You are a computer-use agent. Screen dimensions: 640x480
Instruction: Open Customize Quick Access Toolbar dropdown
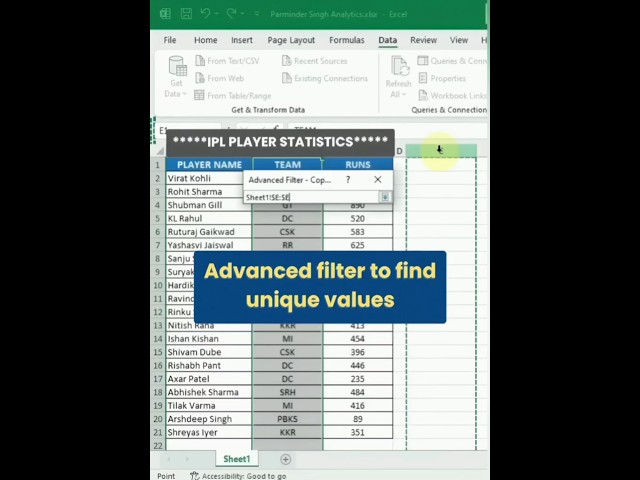point(257,14)
